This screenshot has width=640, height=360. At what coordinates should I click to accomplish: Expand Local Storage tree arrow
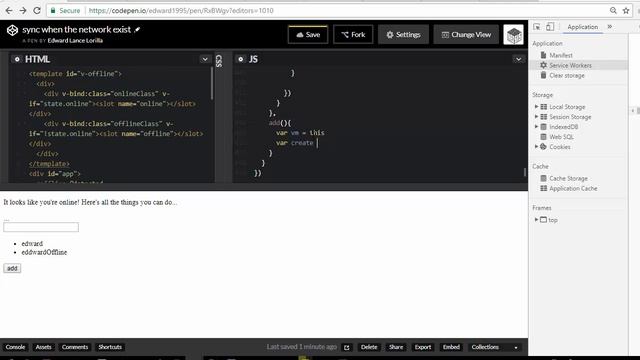coord(536,107)
